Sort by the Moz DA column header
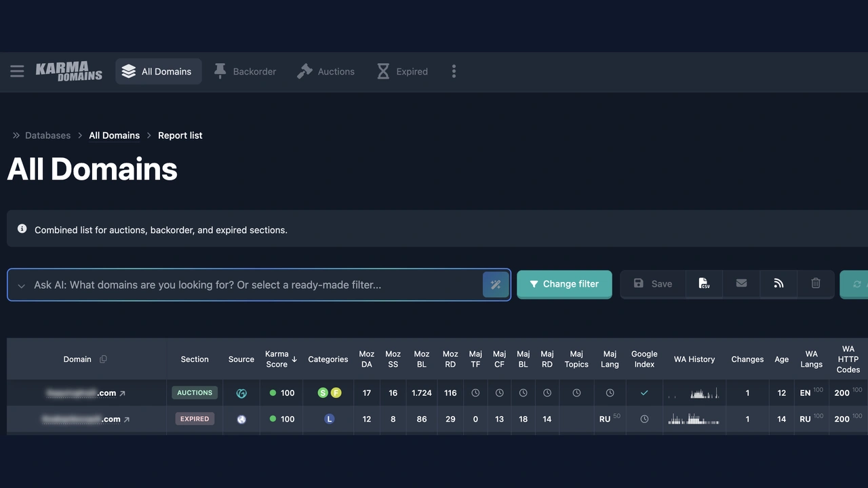This screenshot has width=868, height=488. 367,359
